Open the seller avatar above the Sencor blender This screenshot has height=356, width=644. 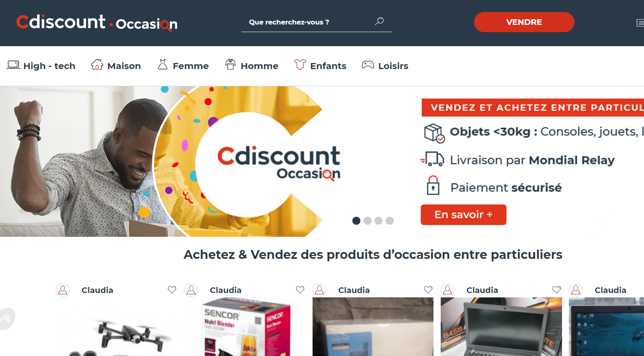[191, 290]
